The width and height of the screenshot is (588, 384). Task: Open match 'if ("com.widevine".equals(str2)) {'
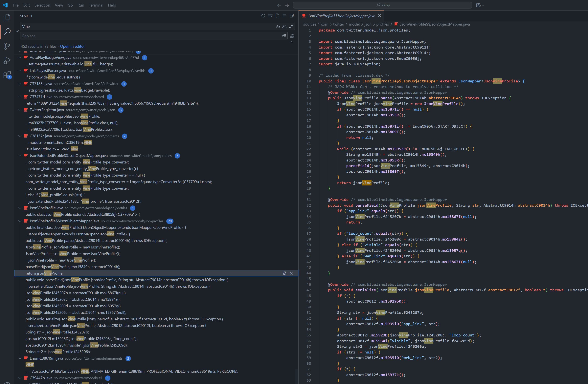(53, 77)
